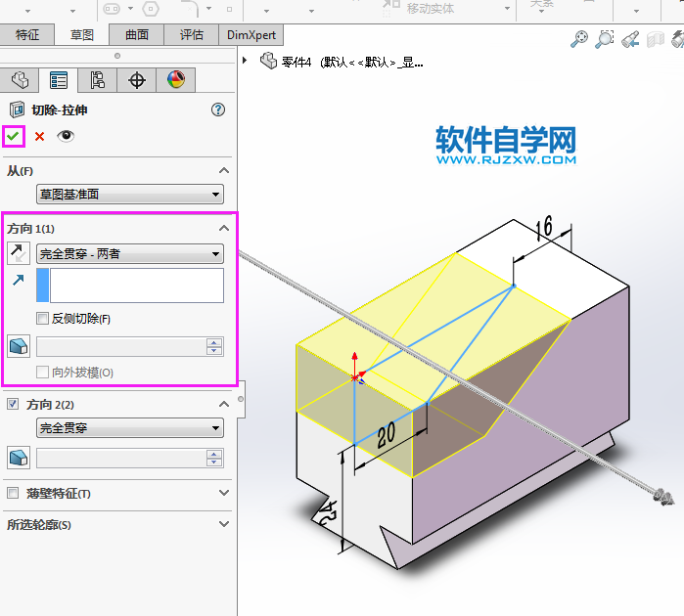Toggle draft on/off in 方向 1
Screen dimensions: 684x616
pyautogui.click(x=19, y=346)
